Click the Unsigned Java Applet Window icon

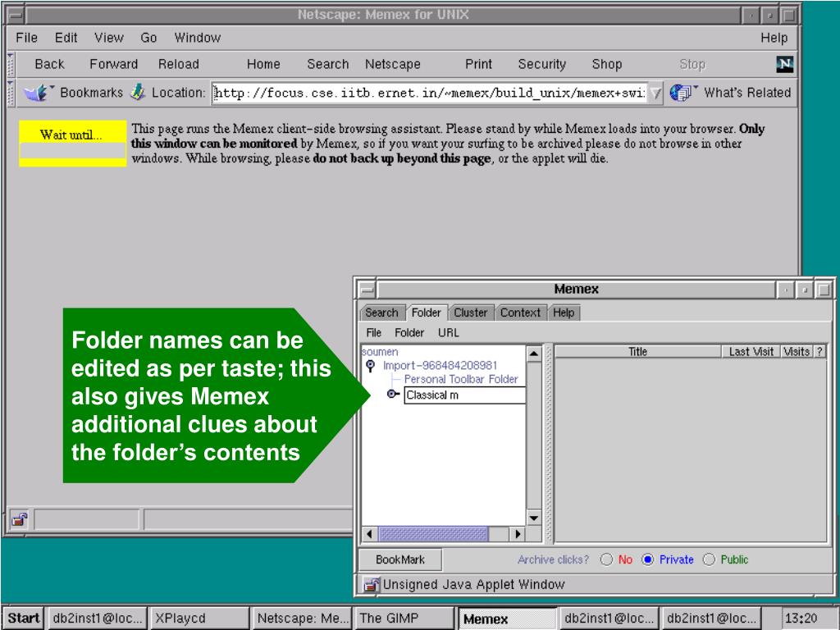tap(370, 584)
